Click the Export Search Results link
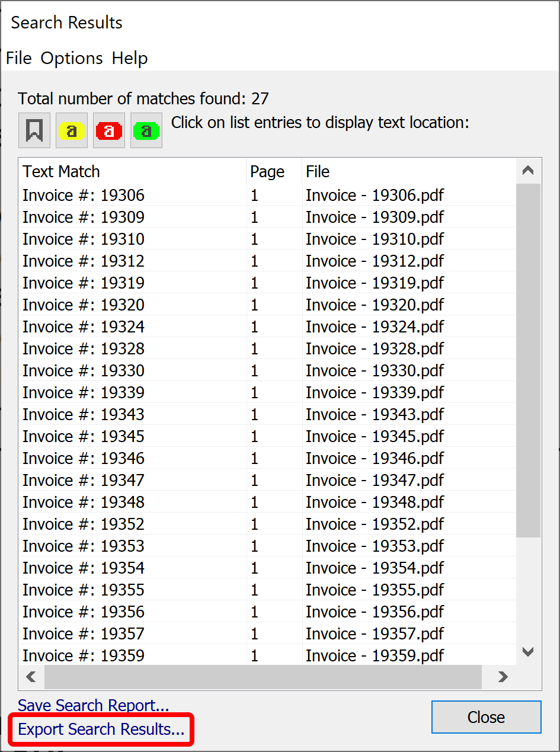560x752 pixels. 100,729
